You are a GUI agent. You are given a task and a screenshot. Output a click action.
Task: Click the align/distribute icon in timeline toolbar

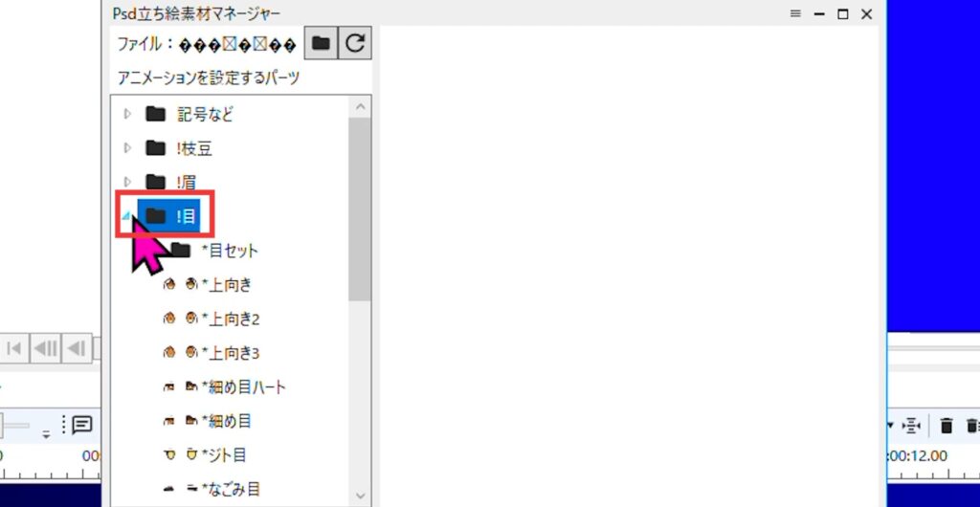coord(912,426)
